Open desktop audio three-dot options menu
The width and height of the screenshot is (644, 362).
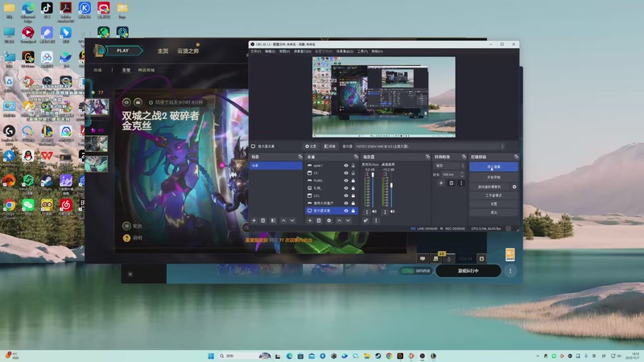click(x=385, y=212)
